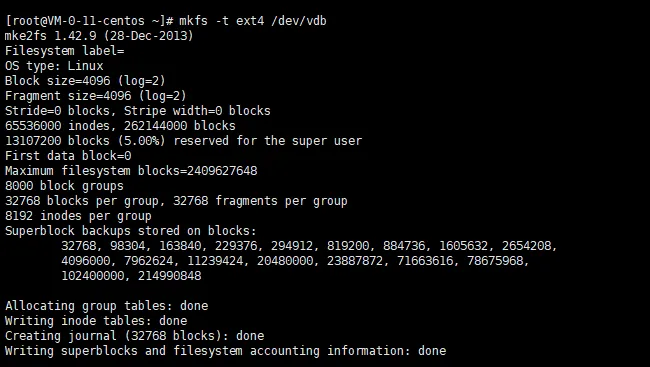Click the Block size=4096 text
Screen dimensions: 650x367
[58, 80]
